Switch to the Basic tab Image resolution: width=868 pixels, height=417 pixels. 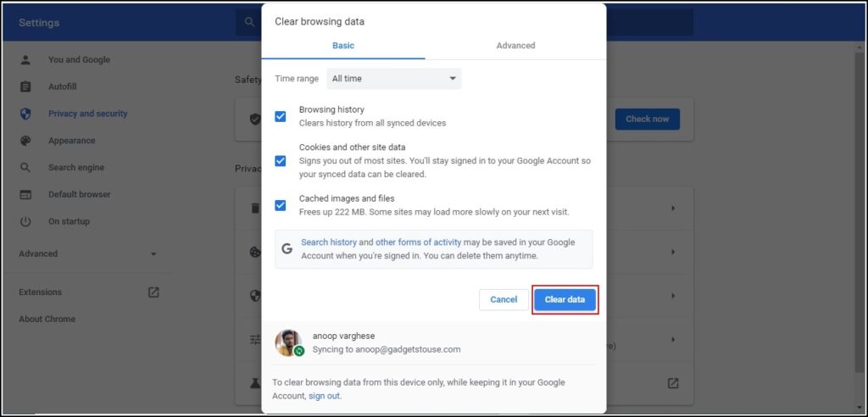(x=343, y=46)
